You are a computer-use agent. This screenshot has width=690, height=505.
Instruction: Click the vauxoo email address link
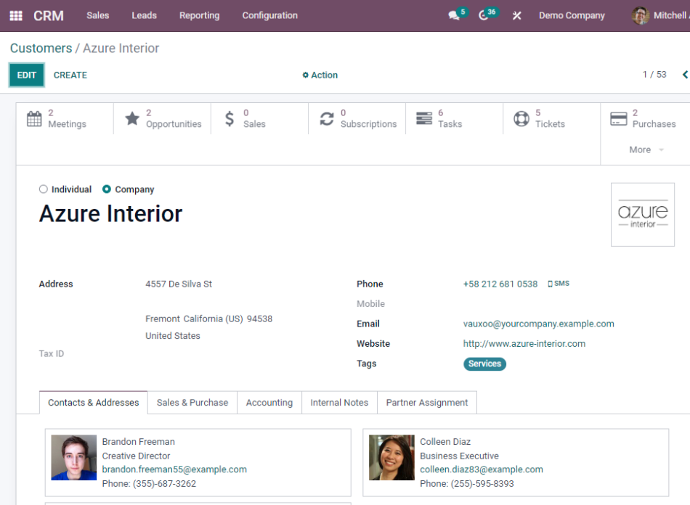click(x=538, y=324)
